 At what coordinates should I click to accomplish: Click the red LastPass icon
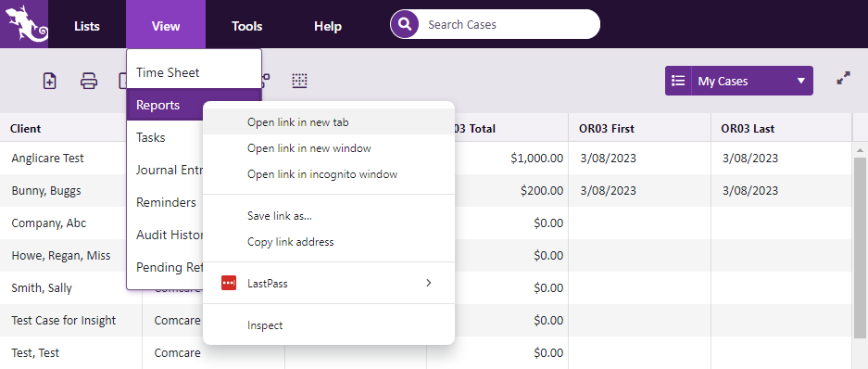pos(229,283)
